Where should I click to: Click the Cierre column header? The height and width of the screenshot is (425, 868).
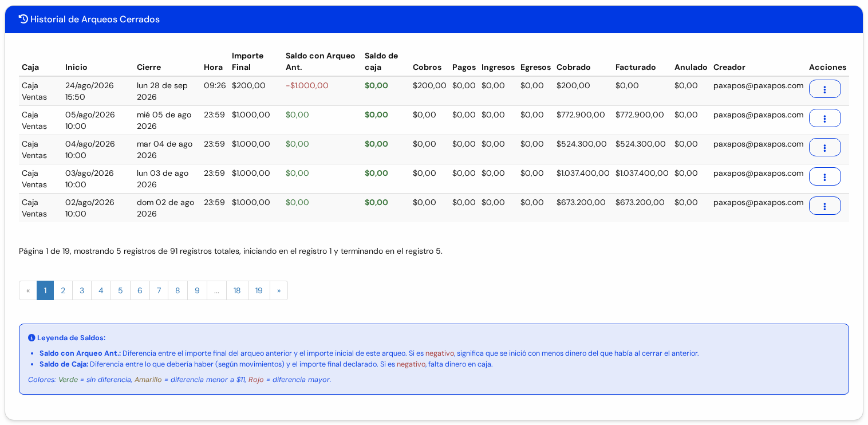click(x=149, y=67)
